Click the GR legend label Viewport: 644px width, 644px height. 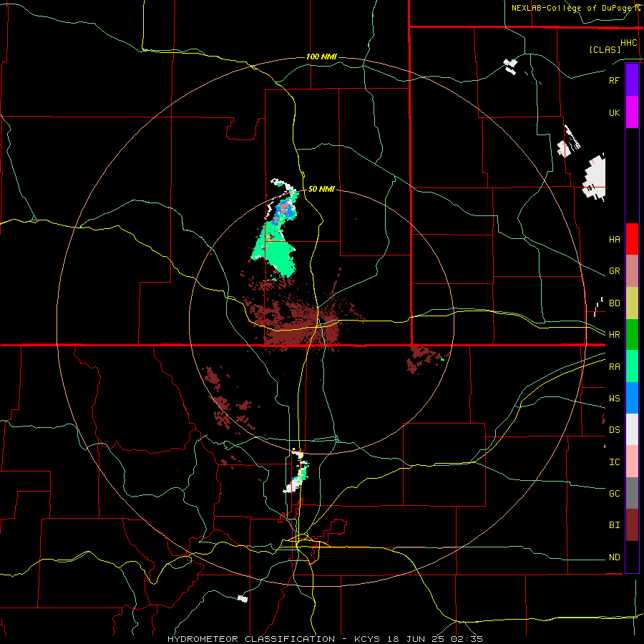(x=614, y=271)
